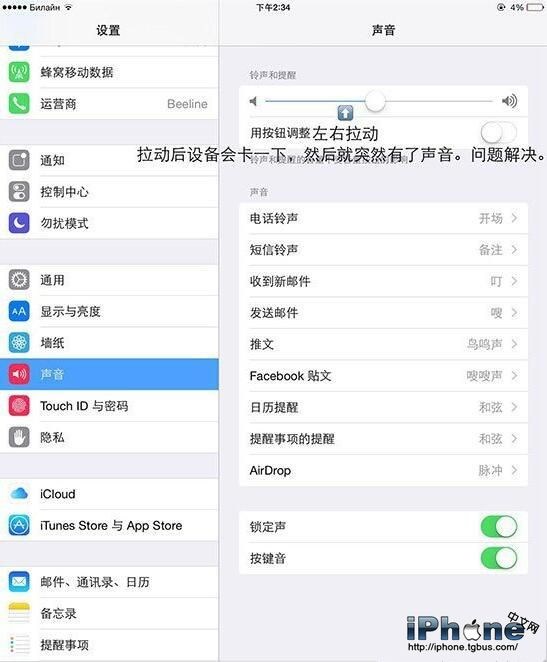This screenshot has height=662, width=547.
Task: Enable the 用按钮调整 switch
Action: pyautogui.click(x=498, y=133)
